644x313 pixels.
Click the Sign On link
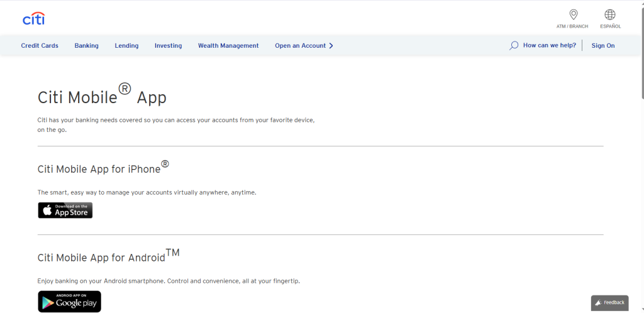pos(603,45)
